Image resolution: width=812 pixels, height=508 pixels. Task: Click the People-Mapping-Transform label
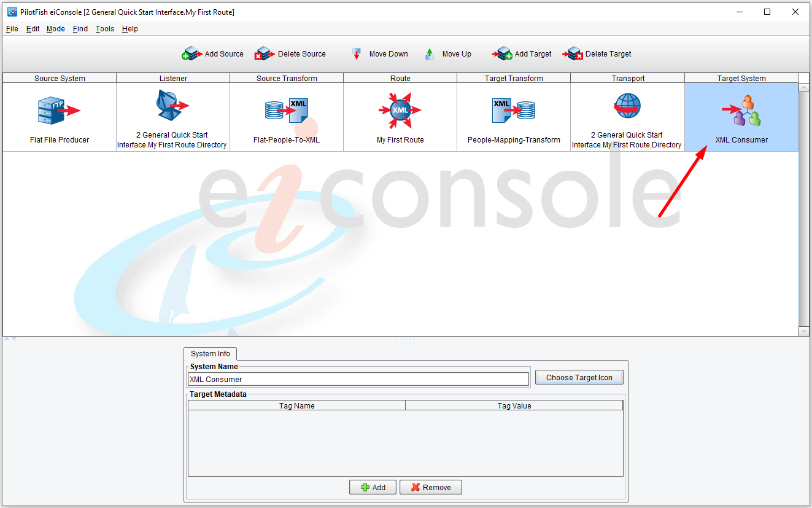tap(514, 140)
